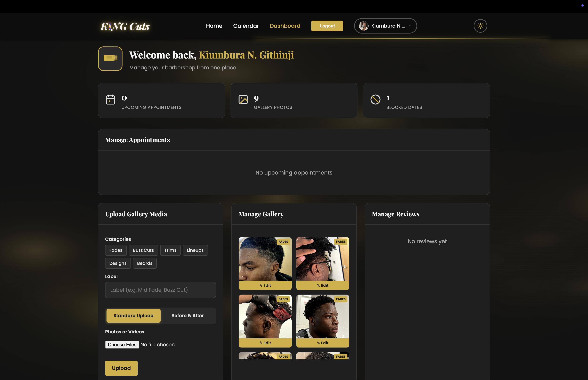Toggle the Fades category chip
This screenshot has height=380, width=588.
coord(116,250)
